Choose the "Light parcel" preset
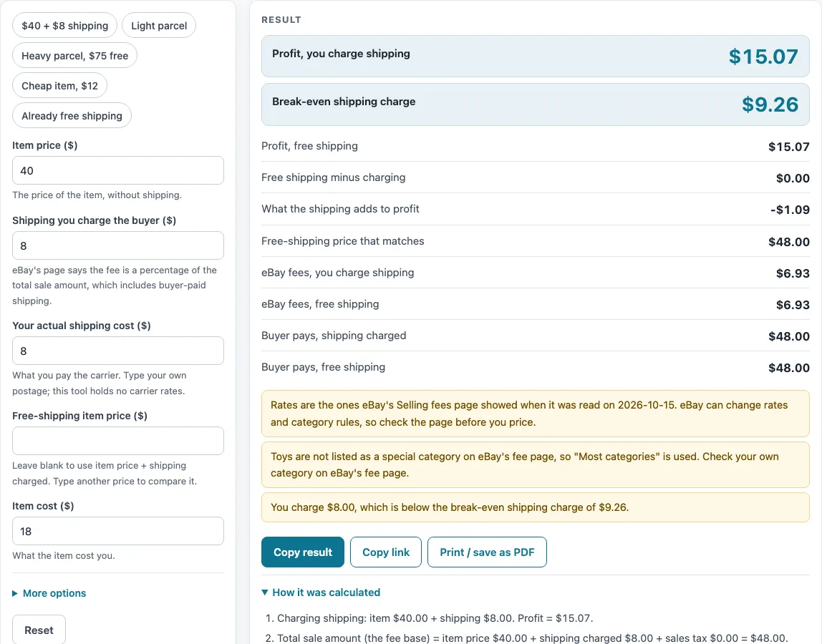Screen dimensions: 822x644 (159, 26)
